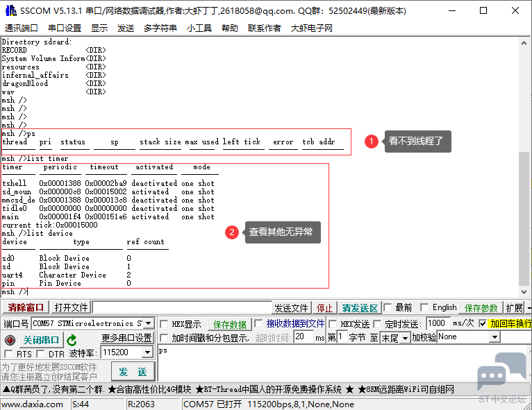This screenshot has height=410, width=532.
Task: Click the R:2063 status bar entry
Action: tap(141, 404)
